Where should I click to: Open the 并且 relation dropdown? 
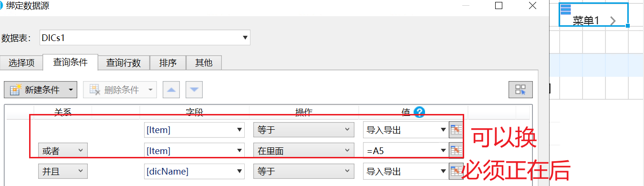[x=62, y=171]
